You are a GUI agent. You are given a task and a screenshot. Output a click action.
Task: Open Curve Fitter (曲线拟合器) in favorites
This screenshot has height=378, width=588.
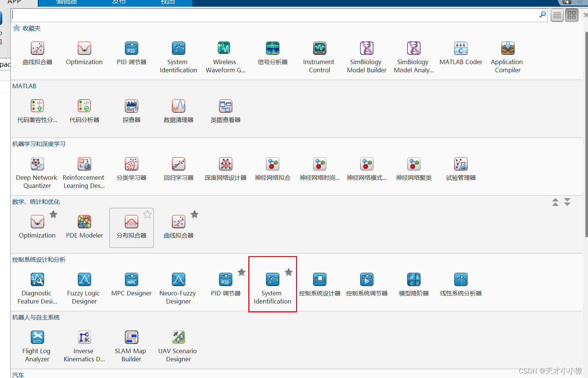coord(37,53)
